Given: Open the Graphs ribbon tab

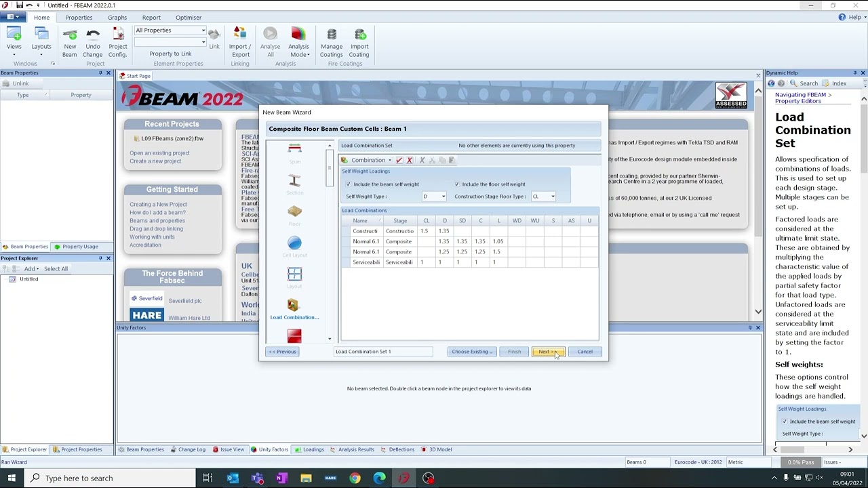Looking at the screenshot, I should coord(117,17).
